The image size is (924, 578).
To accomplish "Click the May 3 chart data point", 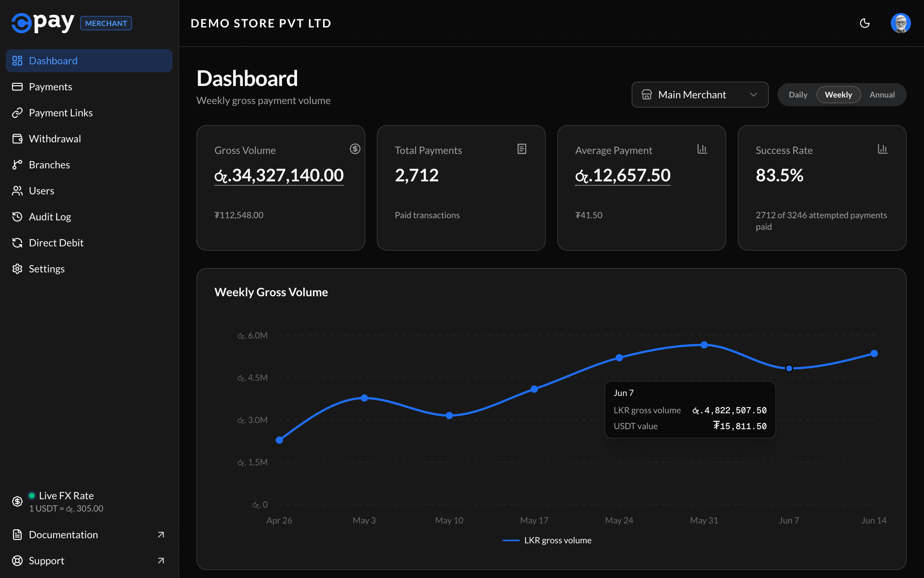I will [364, 398].
